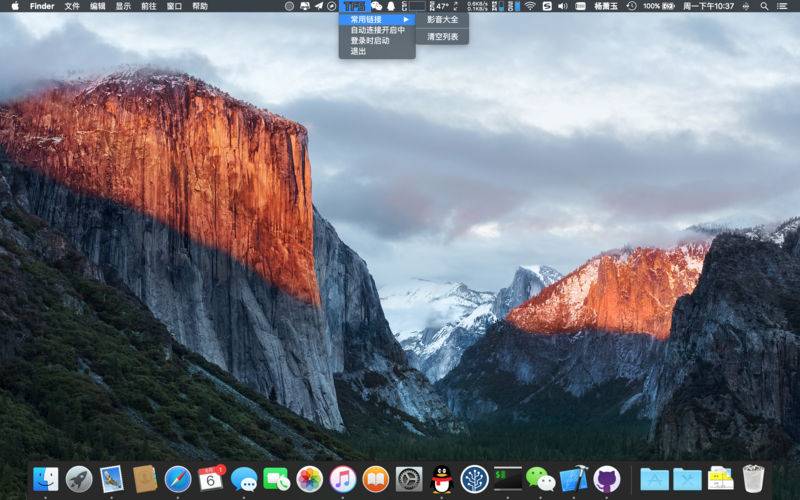Open the 前往 menu

tap(149, 6)
